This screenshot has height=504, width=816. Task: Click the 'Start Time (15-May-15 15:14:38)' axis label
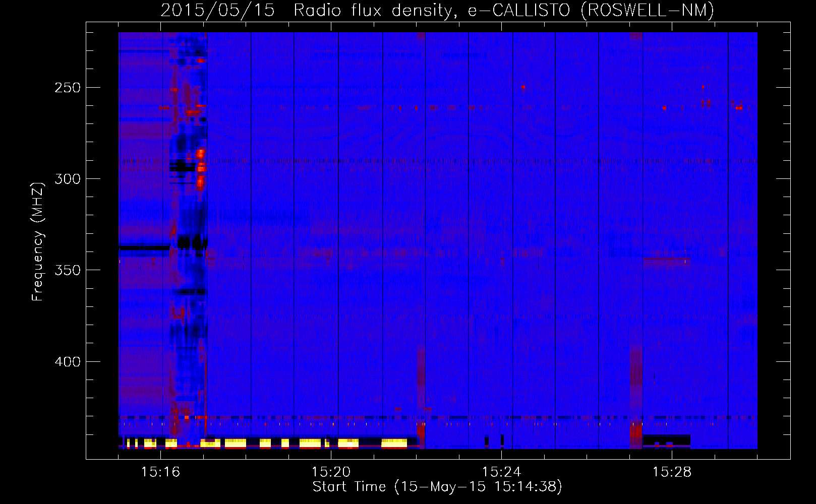pyautogui.click(x=437, y=487)
